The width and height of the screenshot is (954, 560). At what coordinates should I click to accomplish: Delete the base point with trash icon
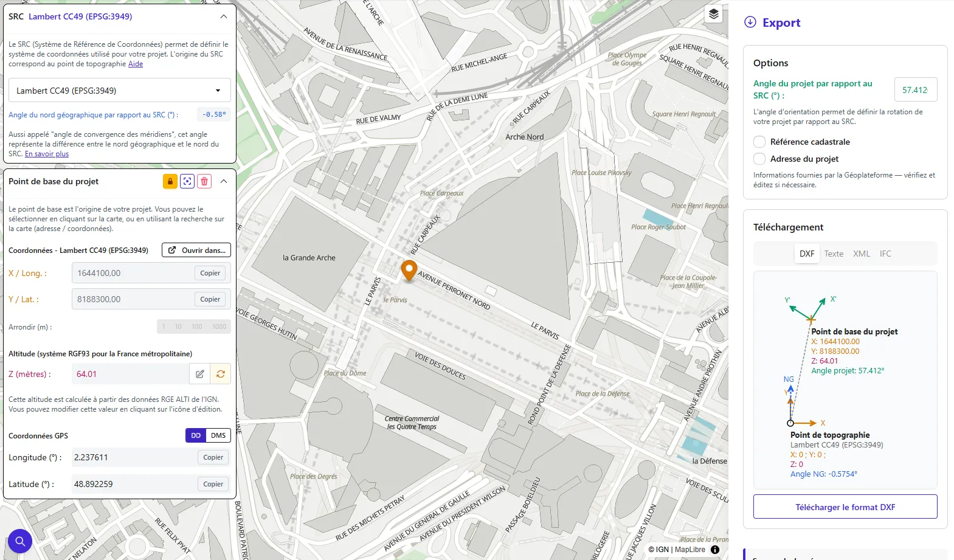pos(204,181)
